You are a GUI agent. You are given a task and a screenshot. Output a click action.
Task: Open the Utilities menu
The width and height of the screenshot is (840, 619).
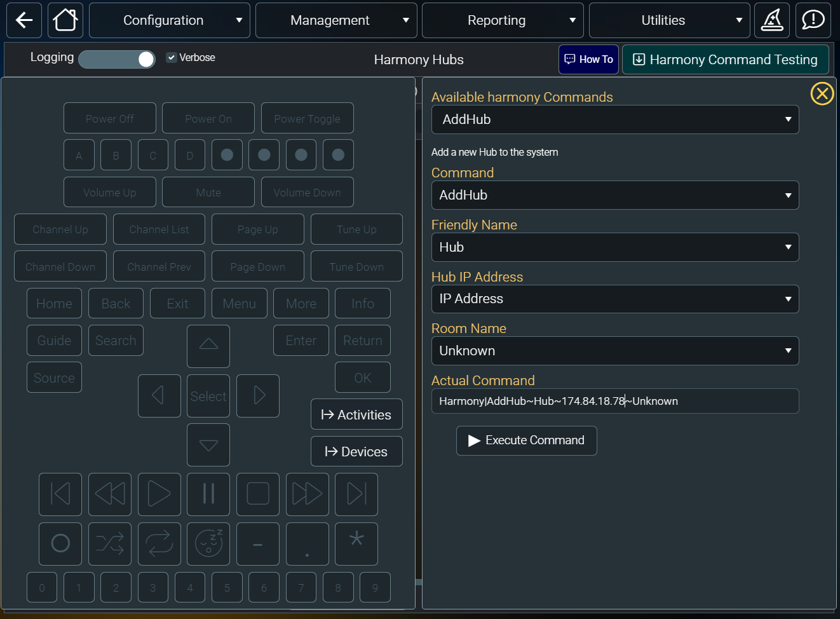click(x=670, y=20)
